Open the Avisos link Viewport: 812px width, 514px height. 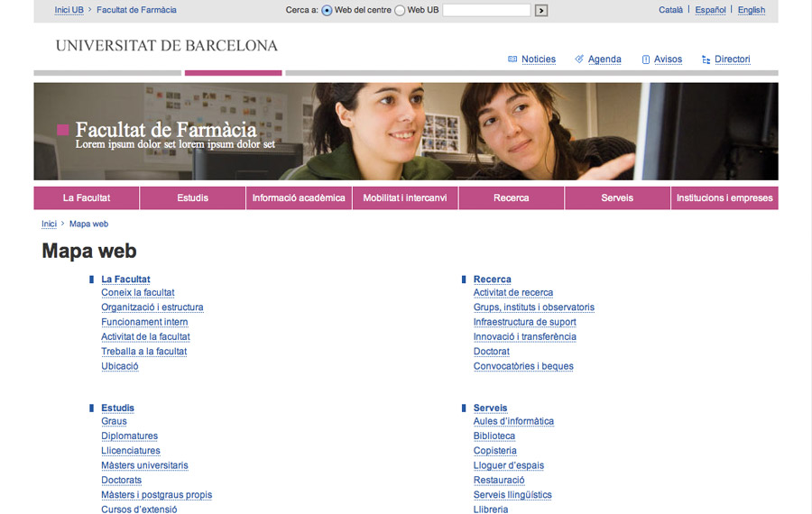668,59
